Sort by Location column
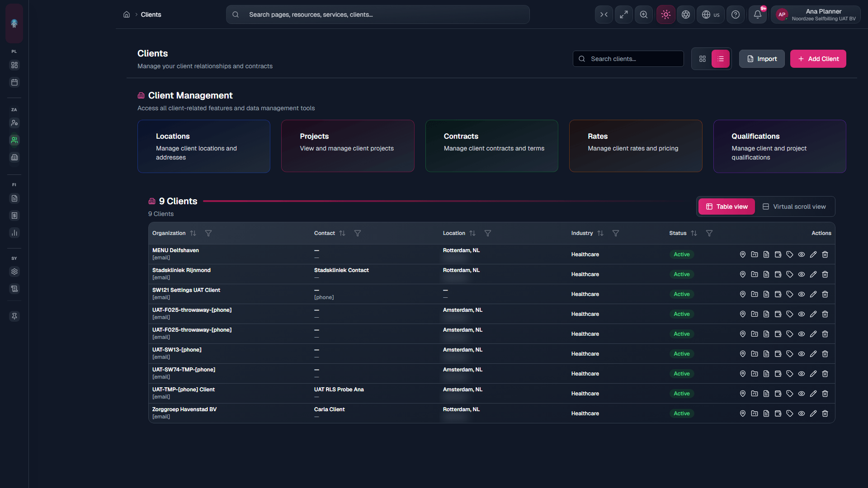The height and width of the screenshot is (488, 868). (x=472, y=233)
